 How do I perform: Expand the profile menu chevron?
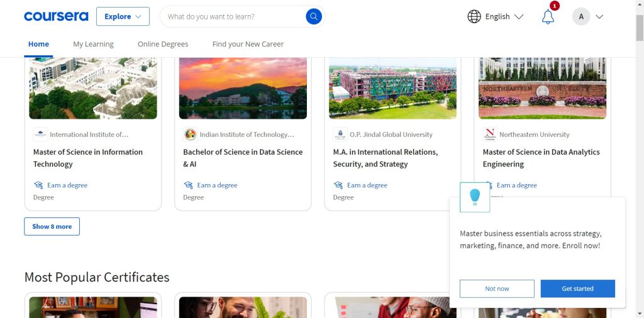tap(599, 17)
